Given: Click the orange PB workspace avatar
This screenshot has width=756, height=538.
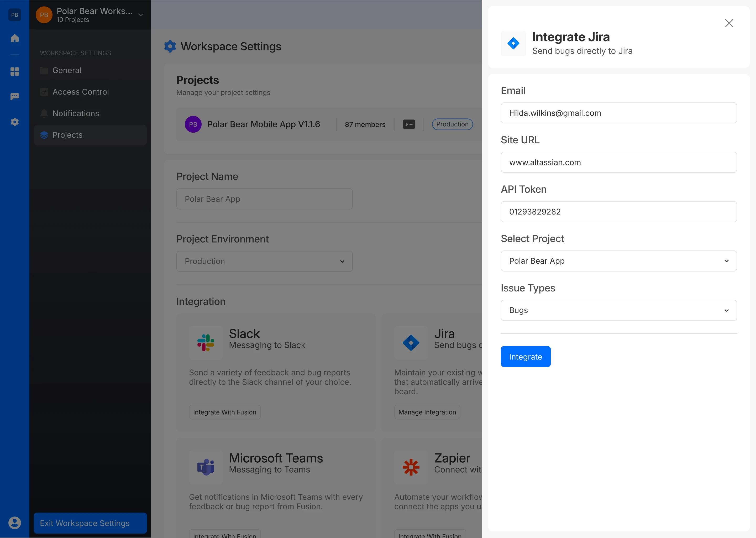Looking at the screenshot, I should point(44,15).
